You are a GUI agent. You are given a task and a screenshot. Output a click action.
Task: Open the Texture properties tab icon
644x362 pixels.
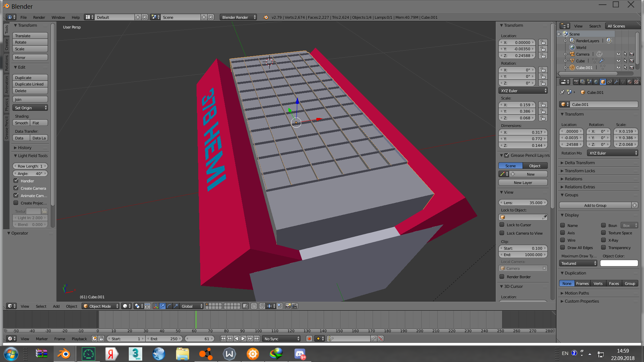pos(636,82)
